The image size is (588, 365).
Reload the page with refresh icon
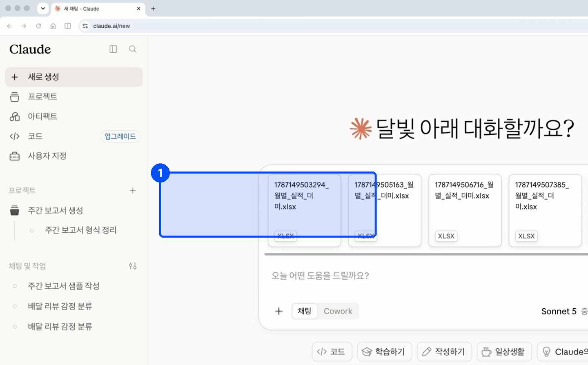point(38,26)
